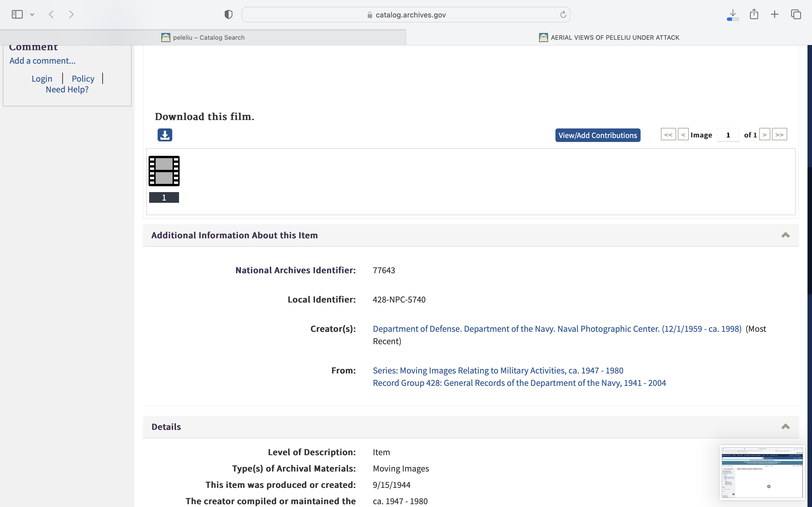Reload the page with the refresh icon
812x507 pixels.
[x=563, y=14]
